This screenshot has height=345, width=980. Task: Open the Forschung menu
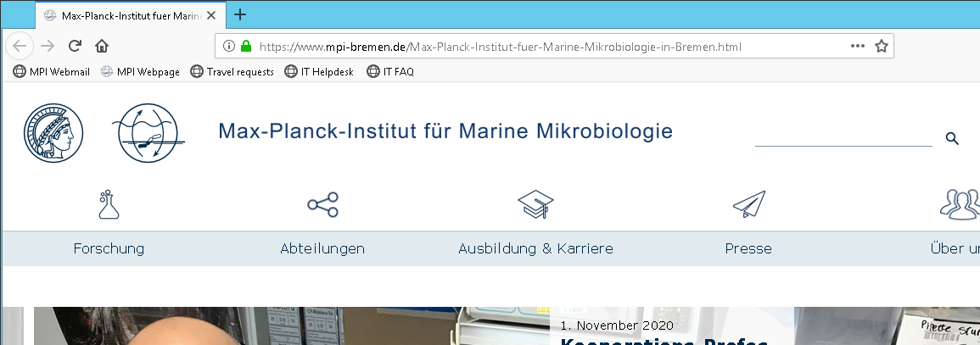point(109,248)
